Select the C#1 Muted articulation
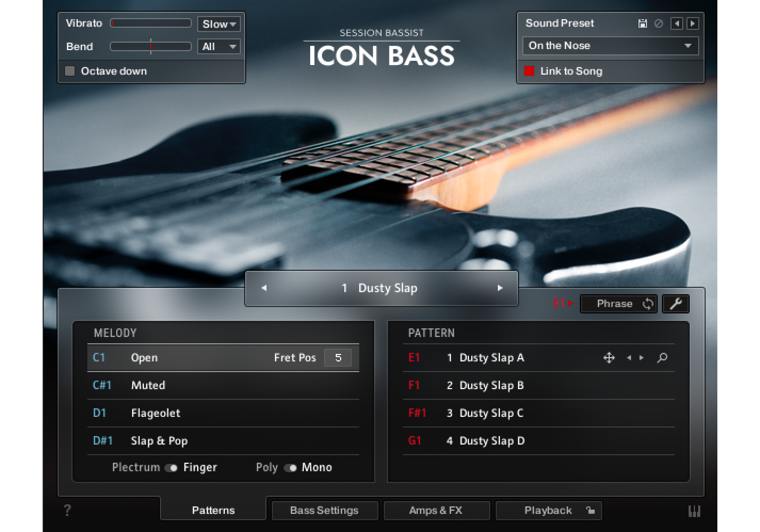This screenshot has width=760, height=532. (223, 385)
